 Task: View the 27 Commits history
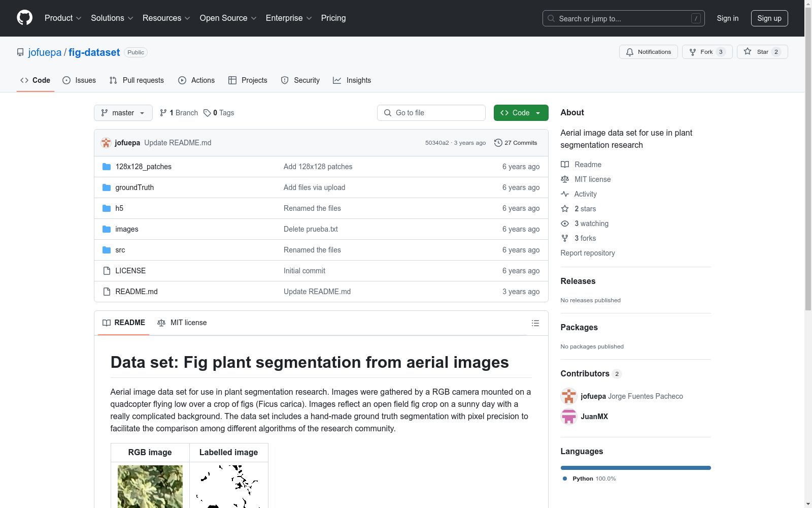click(516, 143)
